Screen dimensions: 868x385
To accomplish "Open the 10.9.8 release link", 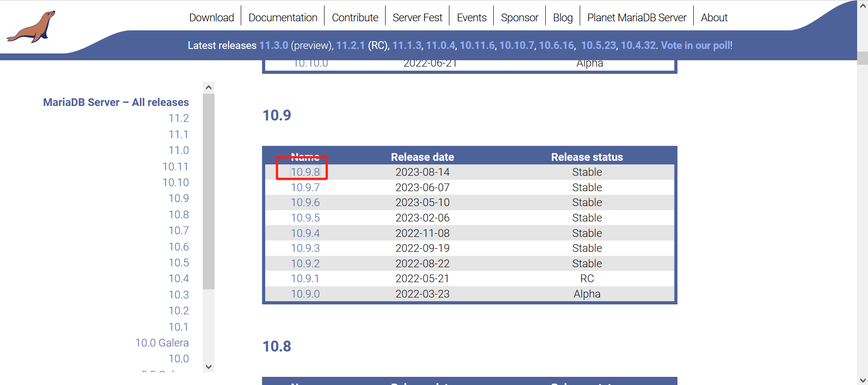I will (x=305, y=172).
